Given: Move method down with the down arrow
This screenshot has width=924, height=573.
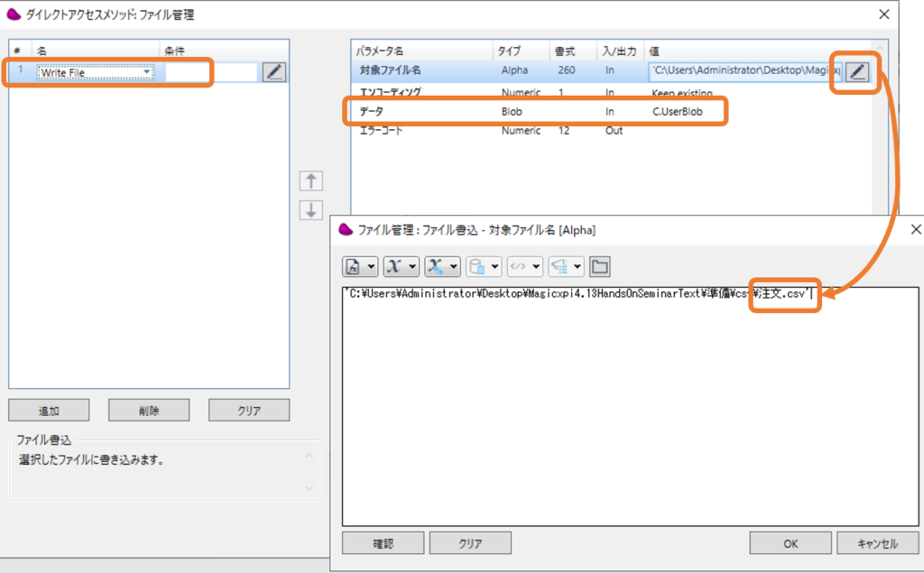Looking at the screenshot, I should (x=311, y=210).
